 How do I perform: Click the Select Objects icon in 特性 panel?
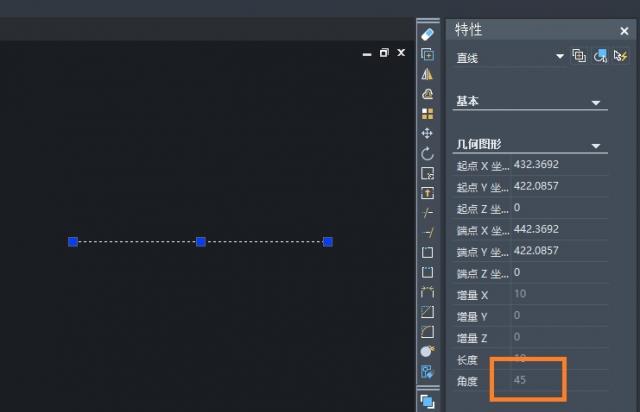(600, 56)
